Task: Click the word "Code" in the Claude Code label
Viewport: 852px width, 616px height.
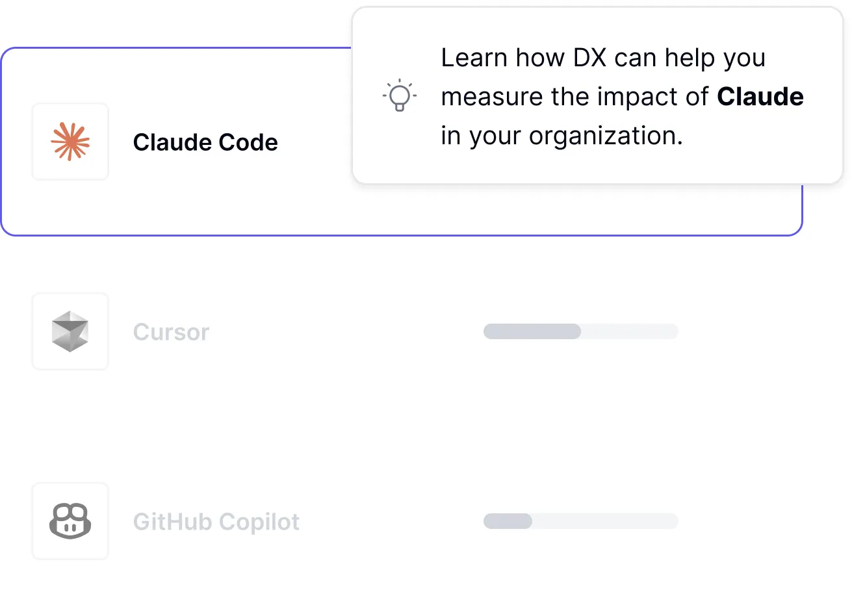Action: point(248,142)
